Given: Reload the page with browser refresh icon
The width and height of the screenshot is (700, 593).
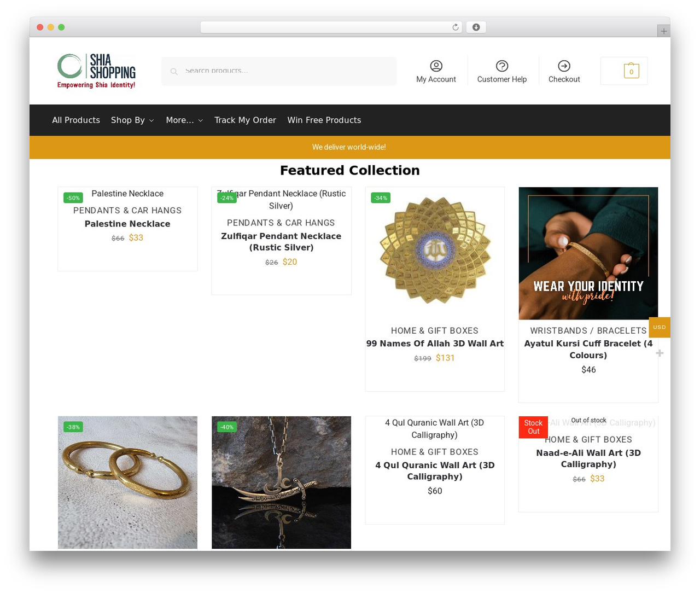Looking at the screenshot, I should tap(455, 27).
